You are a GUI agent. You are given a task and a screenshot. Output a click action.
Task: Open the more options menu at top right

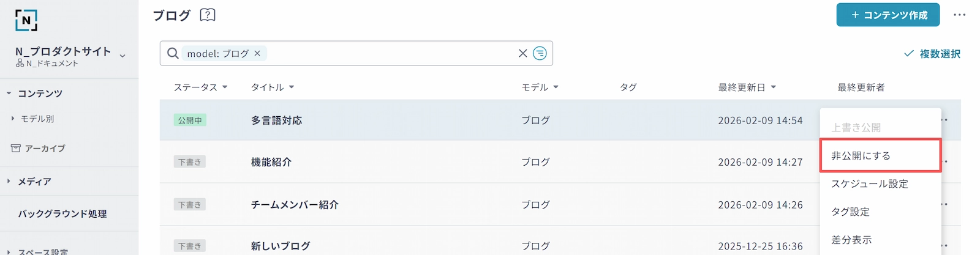pos(959,15)
